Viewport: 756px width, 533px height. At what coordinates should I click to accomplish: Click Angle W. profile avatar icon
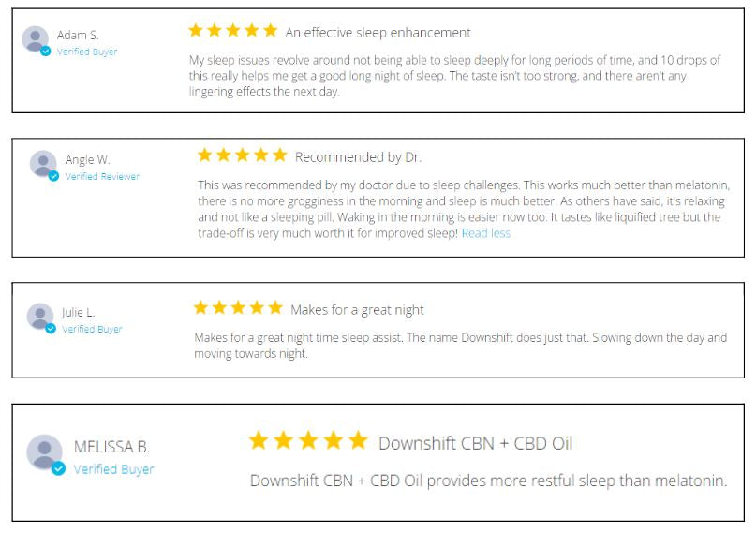43,163
